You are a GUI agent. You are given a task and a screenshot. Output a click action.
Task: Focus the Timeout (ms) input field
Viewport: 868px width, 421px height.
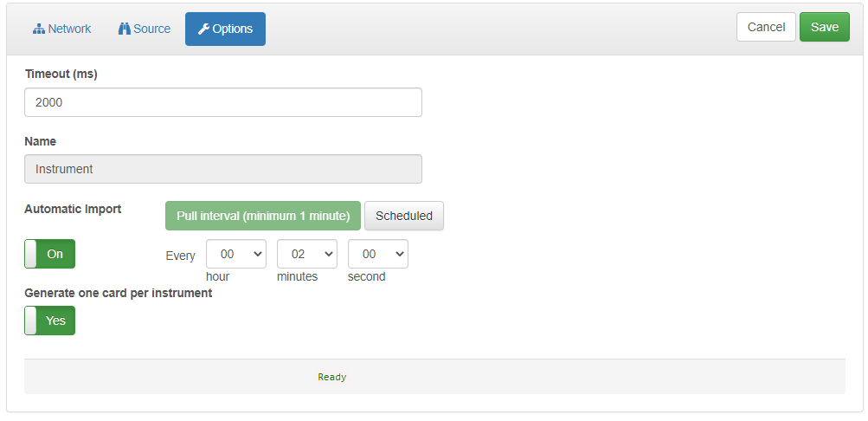(x=223, y=102)
